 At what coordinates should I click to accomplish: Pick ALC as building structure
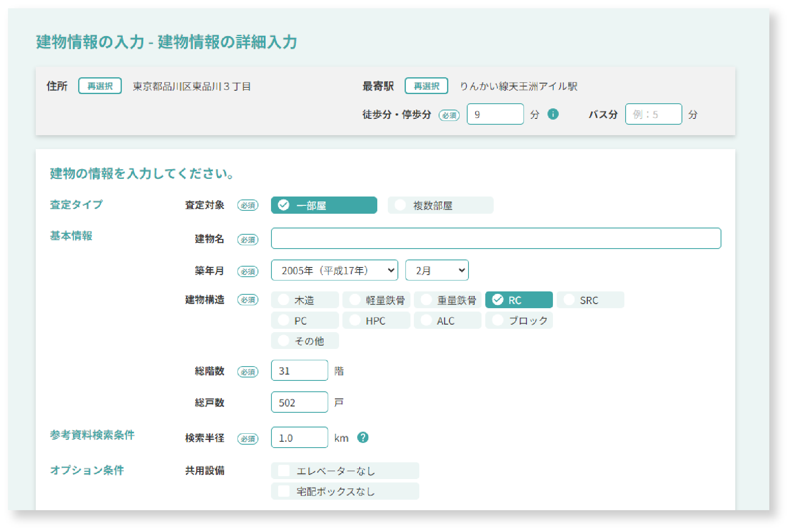(448, 320)
